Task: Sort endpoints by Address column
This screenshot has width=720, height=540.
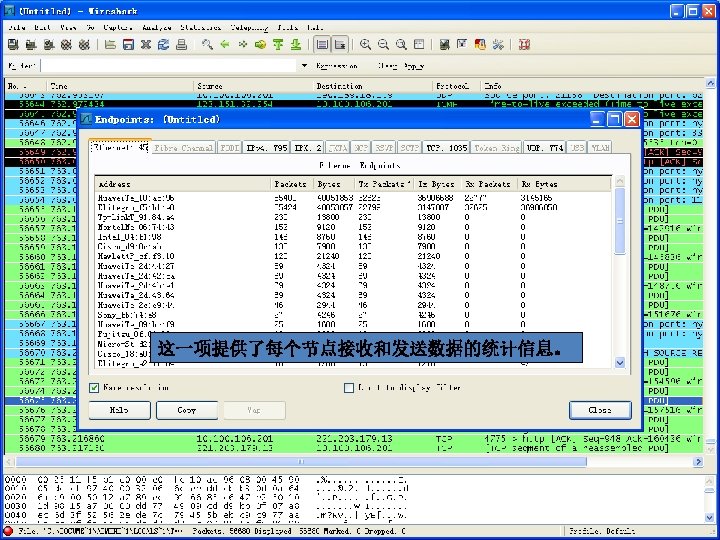Action: (x=183, y=184)
